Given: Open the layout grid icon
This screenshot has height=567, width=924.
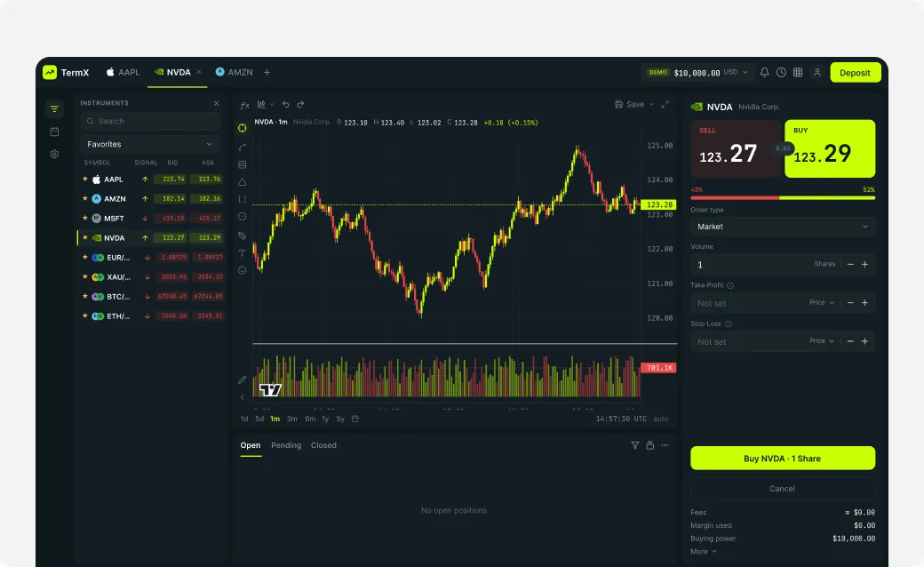Looking at the screenshot, I should (x=797, y=73).
